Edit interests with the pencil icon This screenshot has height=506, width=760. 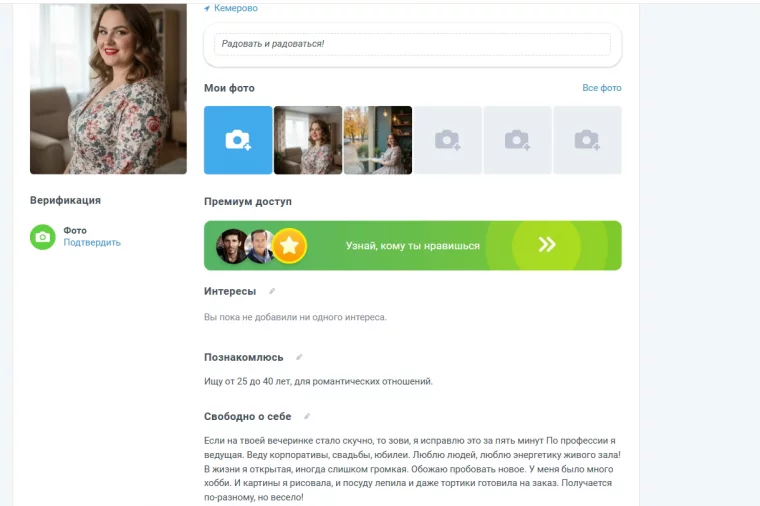(272, 291)
